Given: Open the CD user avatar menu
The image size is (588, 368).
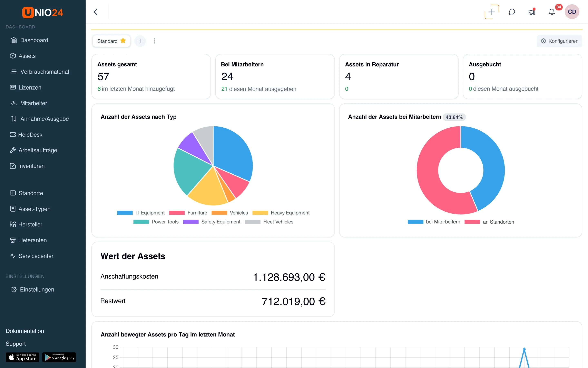Looking at the screenshot, I should [572, 12].
